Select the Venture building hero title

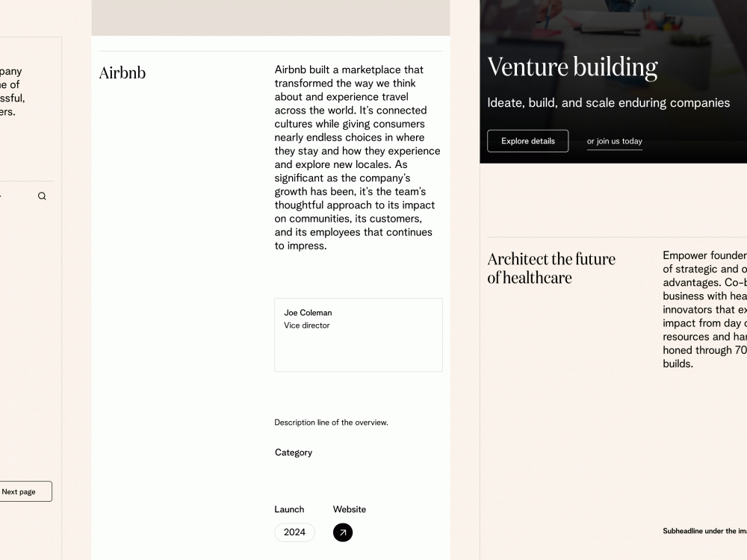(572, 67)
